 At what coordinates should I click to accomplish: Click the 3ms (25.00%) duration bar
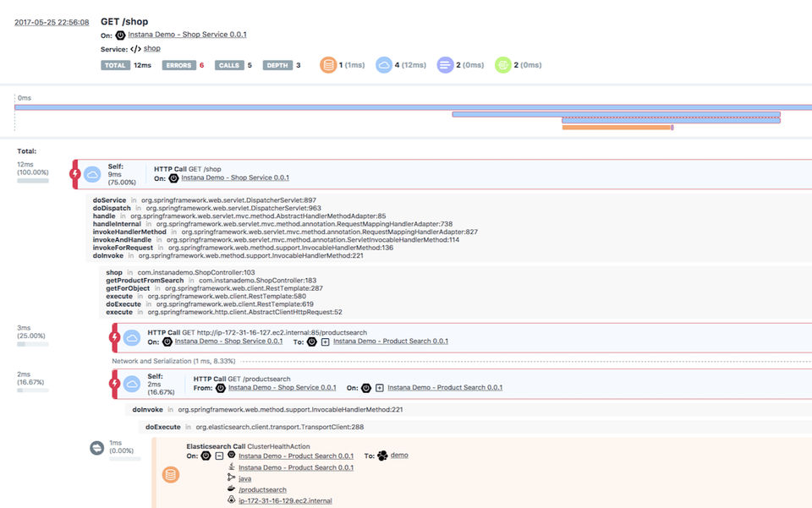[33, 344]
